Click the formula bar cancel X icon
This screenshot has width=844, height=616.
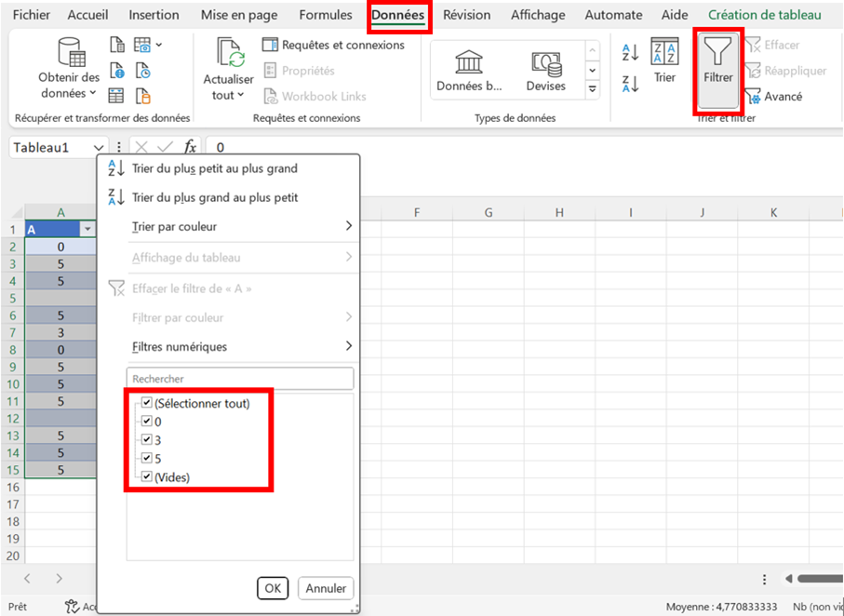(141, 147)
